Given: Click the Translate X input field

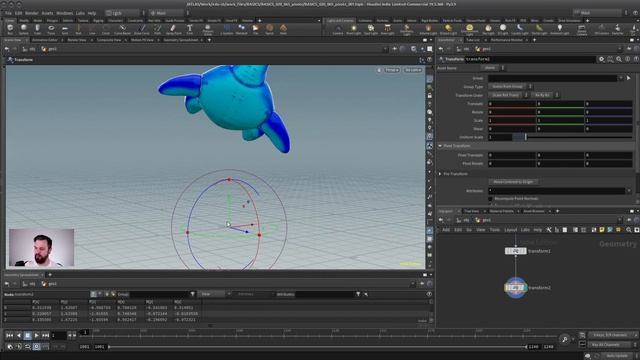Looking at the screenshot, I should point(511,104).
